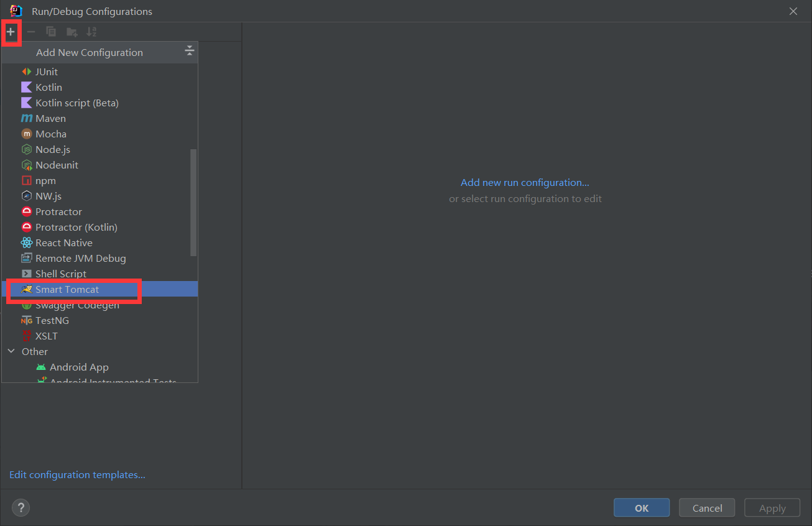
Task: Select Android App under Other
Action: [x=99, y=367]
